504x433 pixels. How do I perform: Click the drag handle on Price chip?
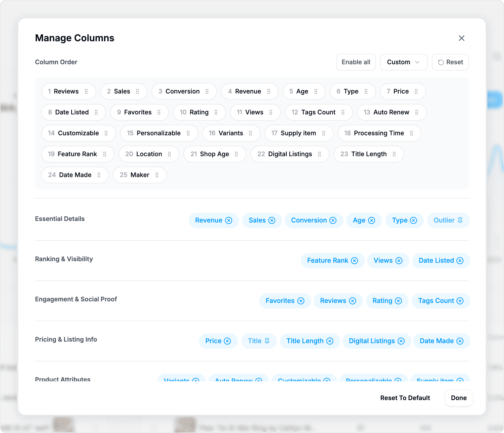(416, 91)
